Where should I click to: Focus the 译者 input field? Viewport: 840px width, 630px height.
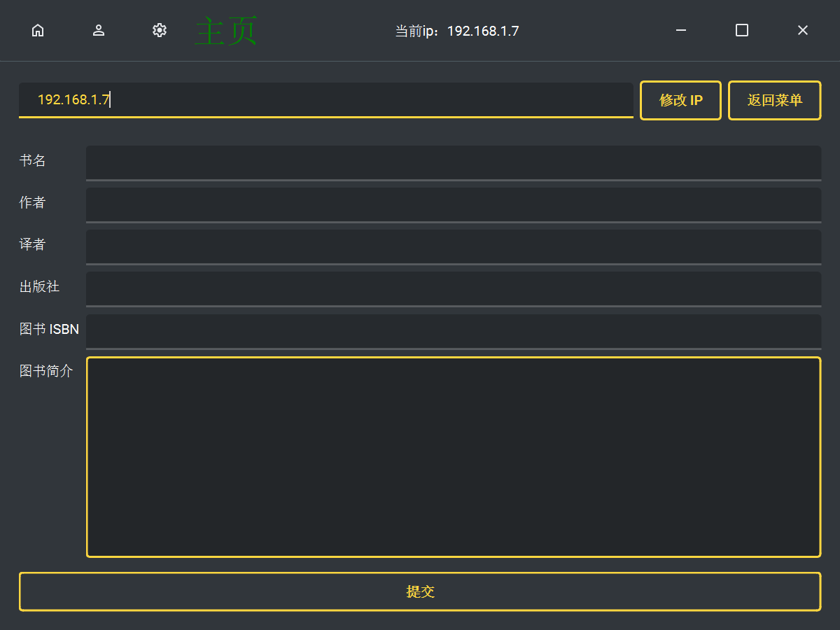[453, 246]
